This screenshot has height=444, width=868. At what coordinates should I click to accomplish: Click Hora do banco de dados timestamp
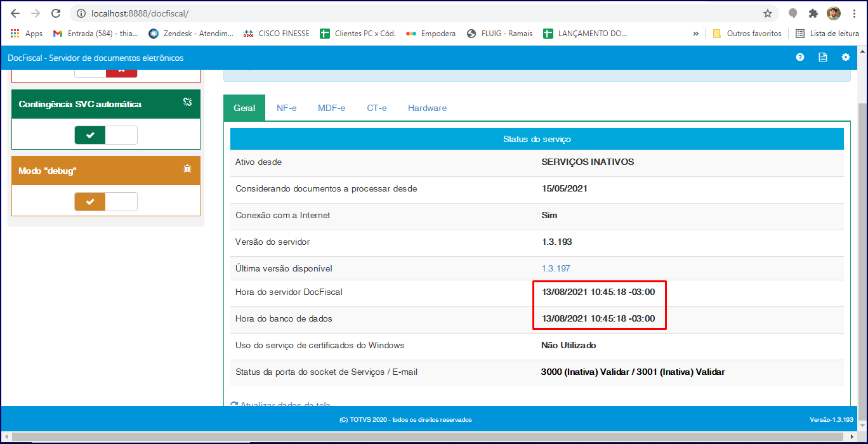(x=598, y=318)
